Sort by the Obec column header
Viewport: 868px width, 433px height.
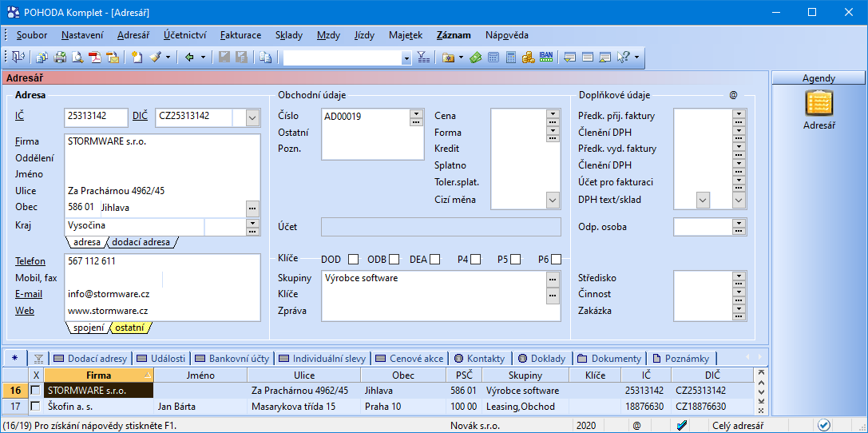(403, 375)
